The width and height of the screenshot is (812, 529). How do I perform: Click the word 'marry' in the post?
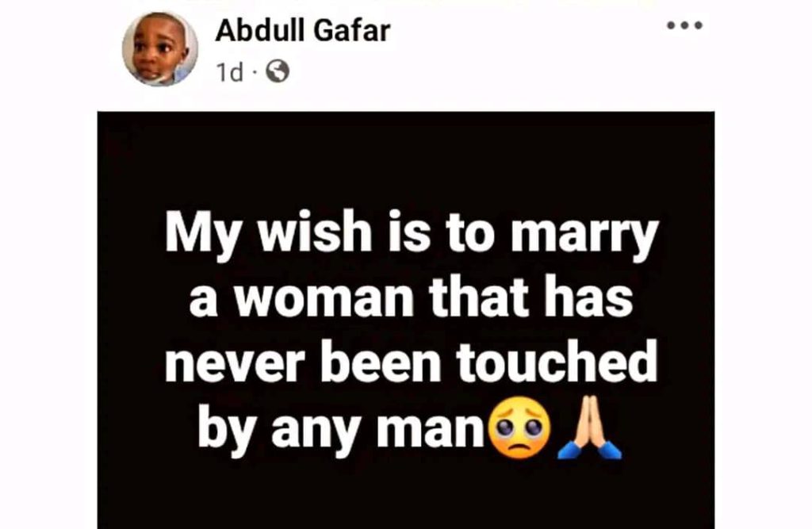click(x=584, y=237)
